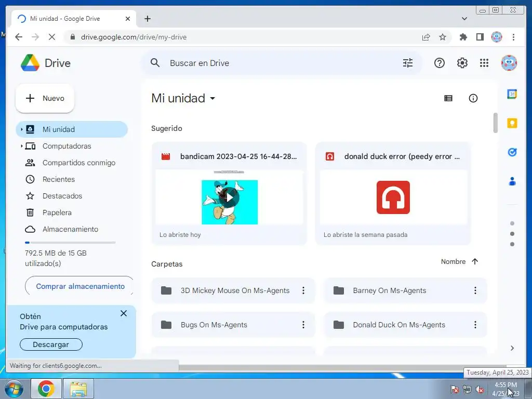532x399 pixels.
Task: Expand Computadoras tree in sidebar
Action: (x=21, y=146)
